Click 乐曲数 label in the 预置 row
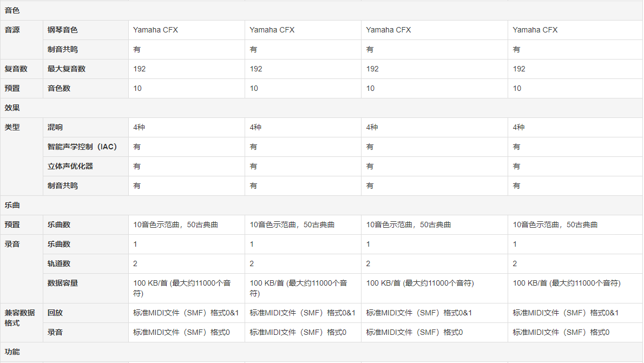 (x=59, y=225)
